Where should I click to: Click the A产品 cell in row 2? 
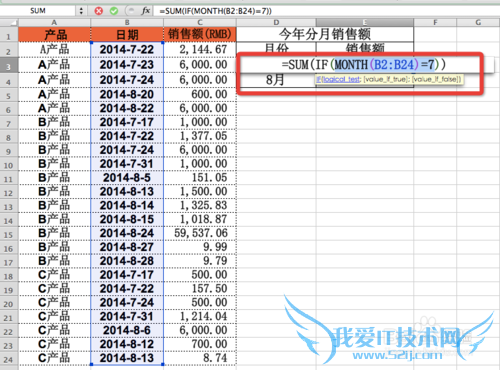tap(54, 50)
